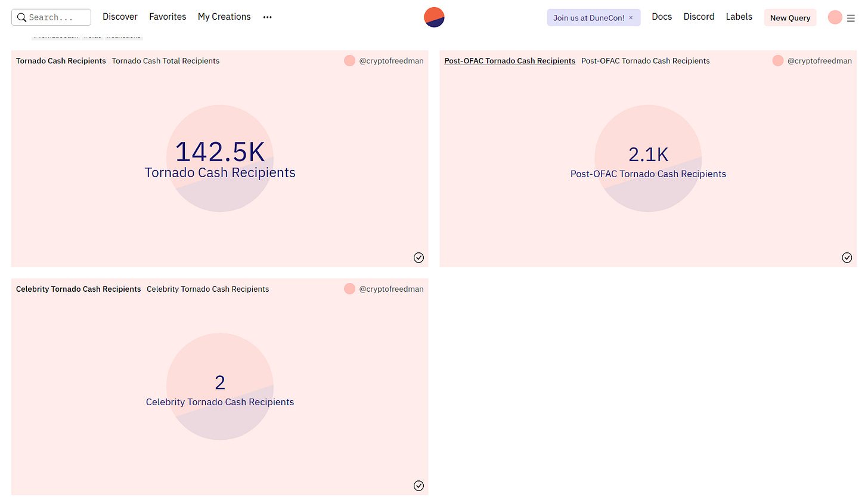The width and height of the screenshot is (868, 503).
Task: Click the Post-OFAC Tornado Cash Recipients subtitle next to the title
Action: click(x=645, y=61)
